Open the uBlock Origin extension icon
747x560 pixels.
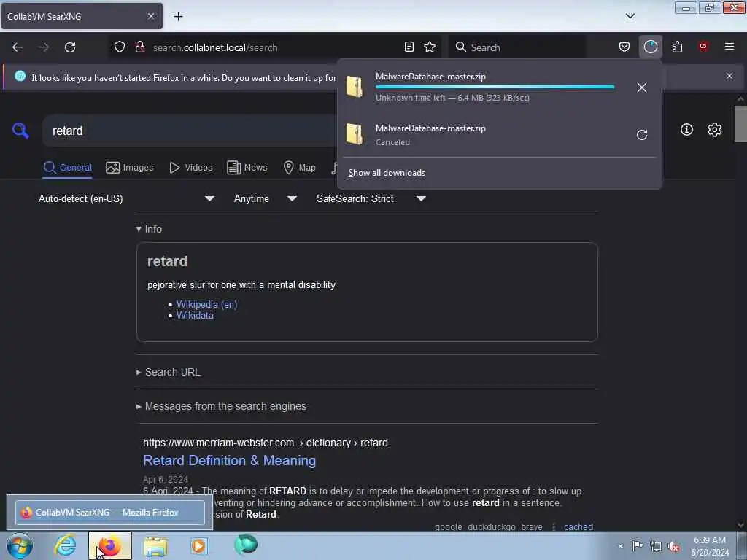[703, 47]
